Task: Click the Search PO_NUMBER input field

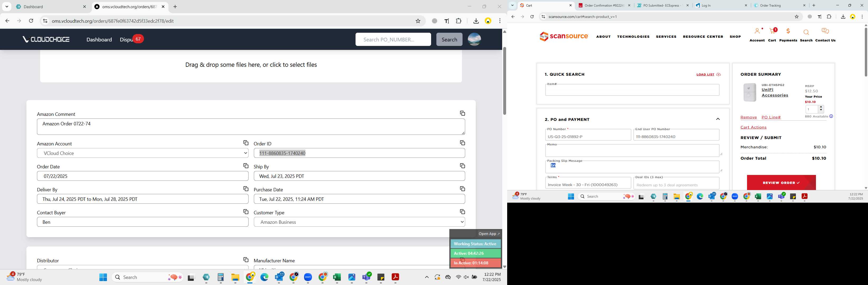Action: point(393,39)
